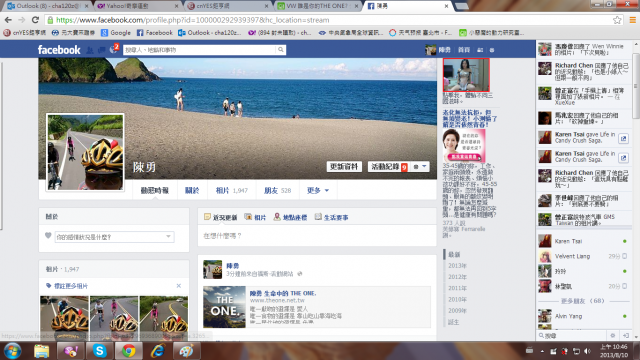The image size is (640, 360).
Task: Open chat options gear in chat sidebar
Action: pos(613,336)
